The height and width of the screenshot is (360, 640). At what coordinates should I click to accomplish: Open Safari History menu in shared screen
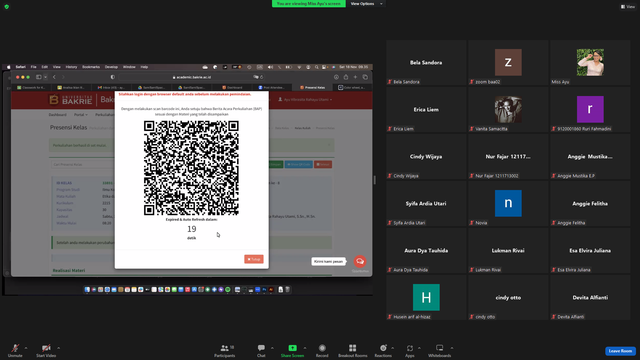71,67
